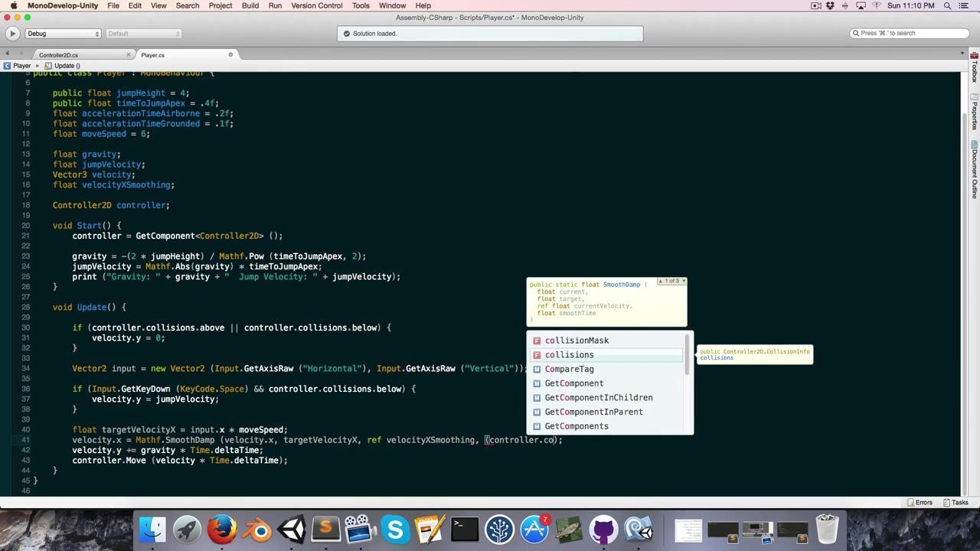
Task: Pick CompareTag in the completion list
Action: 606,369
